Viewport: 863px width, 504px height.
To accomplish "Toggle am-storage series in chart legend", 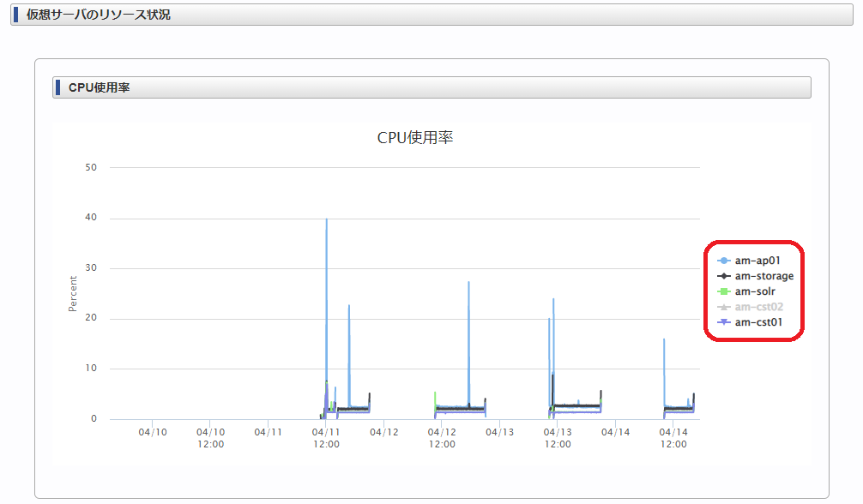I will (756, 276).
